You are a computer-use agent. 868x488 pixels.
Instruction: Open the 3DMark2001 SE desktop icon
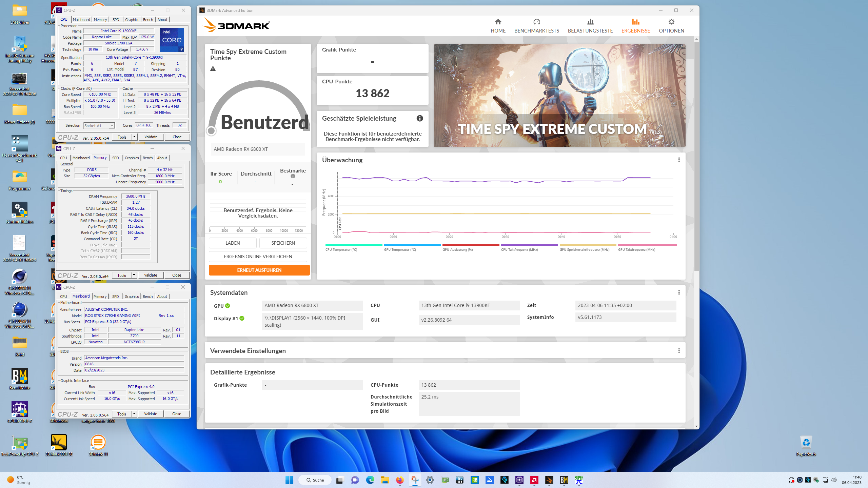59,446
